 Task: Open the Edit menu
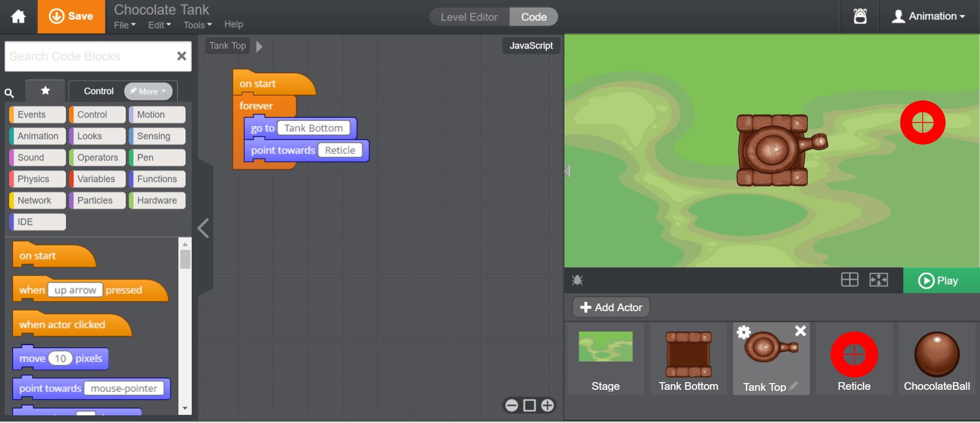tap(159, 25)
